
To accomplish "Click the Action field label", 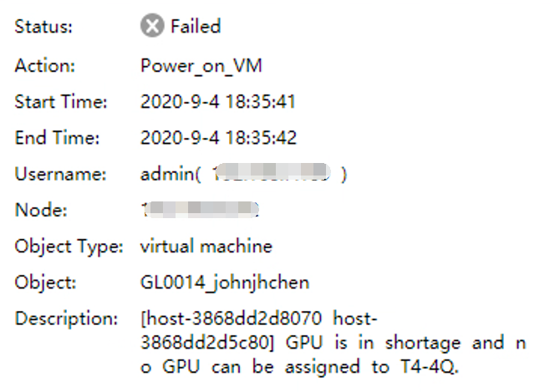I will 45,65.
